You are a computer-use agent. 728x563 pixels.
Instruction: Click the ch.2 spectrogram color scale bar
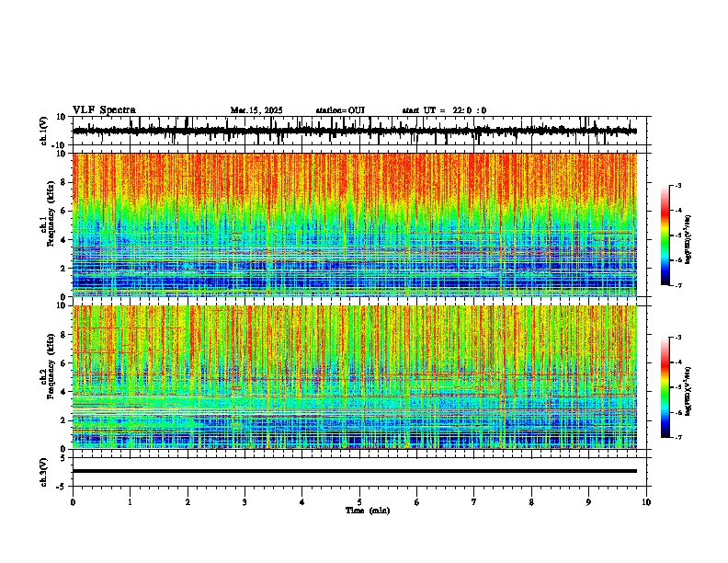pyautogui.click(x=665, y=387)
